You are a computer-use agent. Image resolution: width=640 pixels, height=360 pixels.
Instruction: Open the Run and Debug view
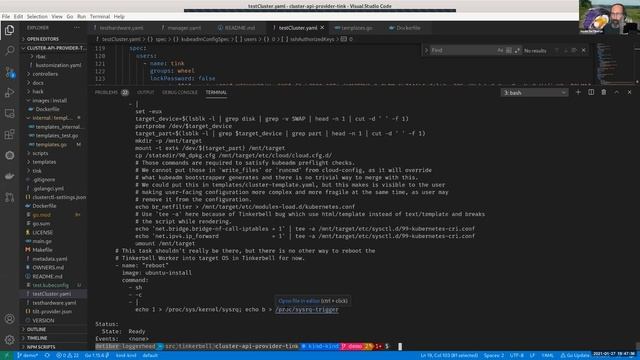point(9,93)
